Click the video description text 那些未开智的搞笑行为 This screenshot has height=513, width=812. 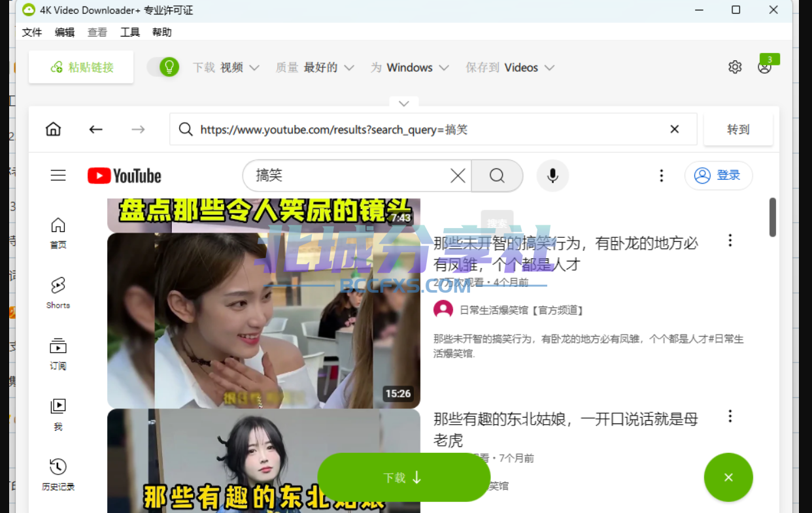pyautogui.click(x=588, y=346)
